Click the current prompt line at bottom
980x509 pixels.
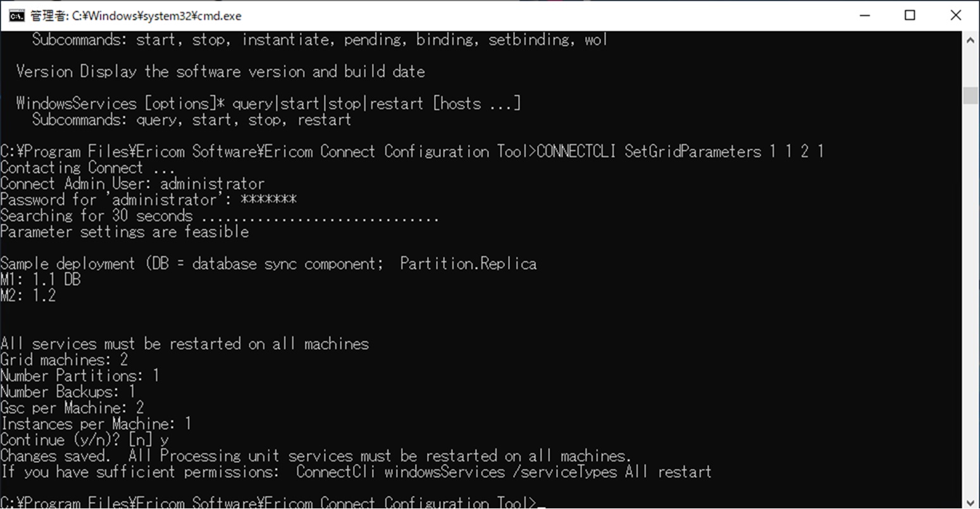(269, 503)
